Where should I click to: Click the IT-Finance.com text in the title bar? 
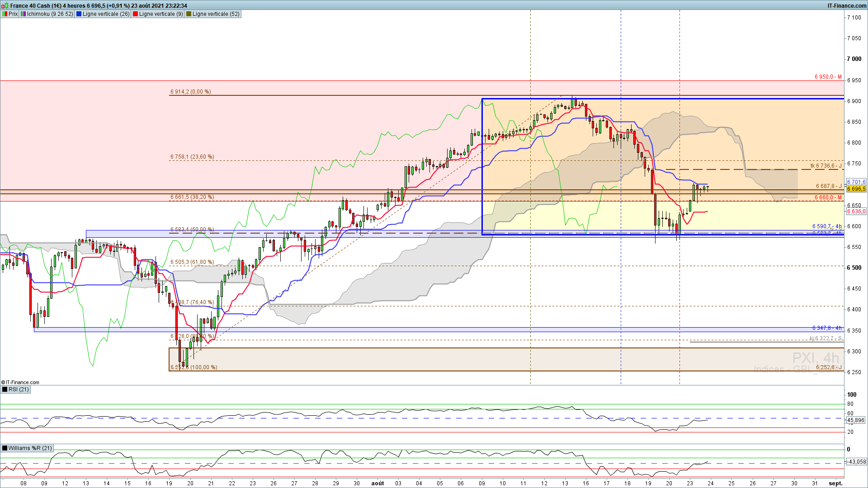pos(847,6)
